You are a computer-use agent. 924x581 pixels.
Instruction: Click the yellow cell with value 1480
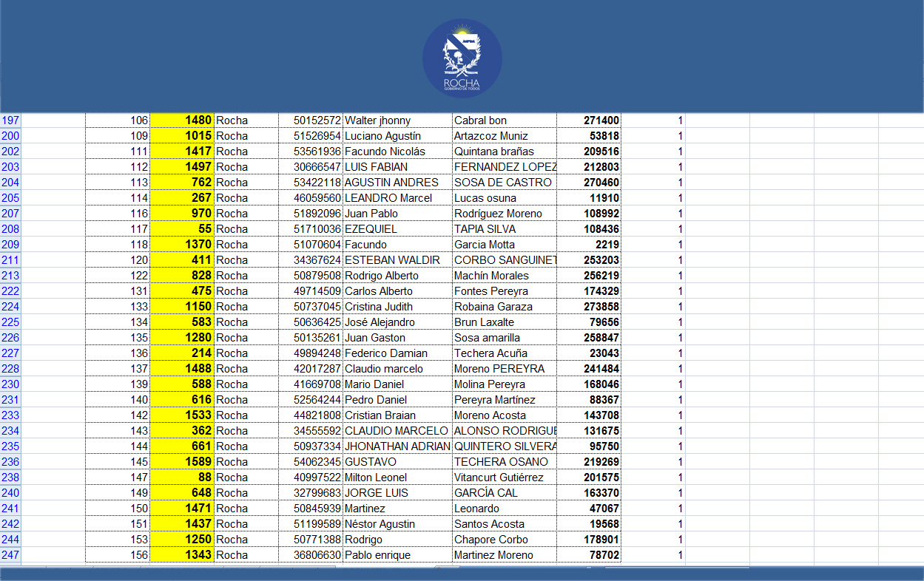point(182,120)
